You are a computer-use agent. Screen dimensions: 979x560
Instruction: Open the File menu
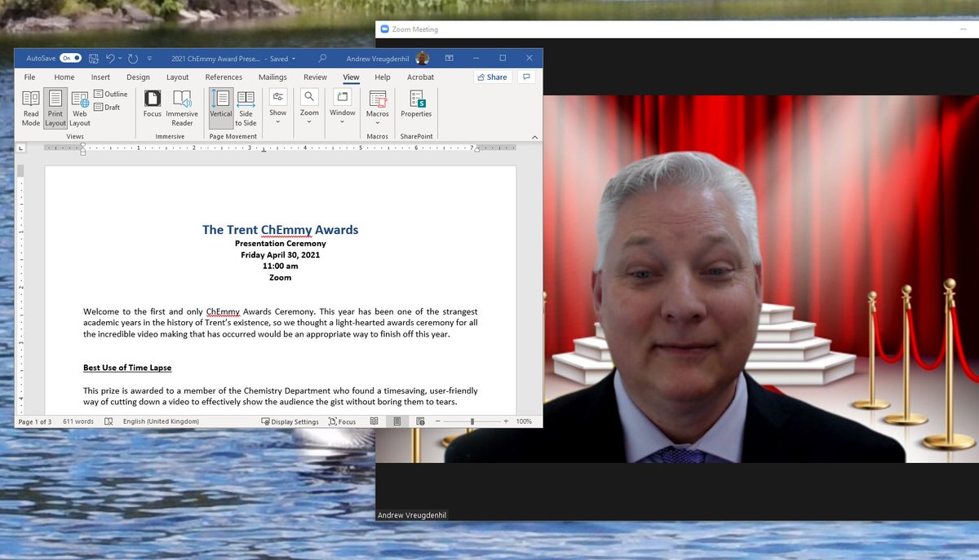coord(29,77)
